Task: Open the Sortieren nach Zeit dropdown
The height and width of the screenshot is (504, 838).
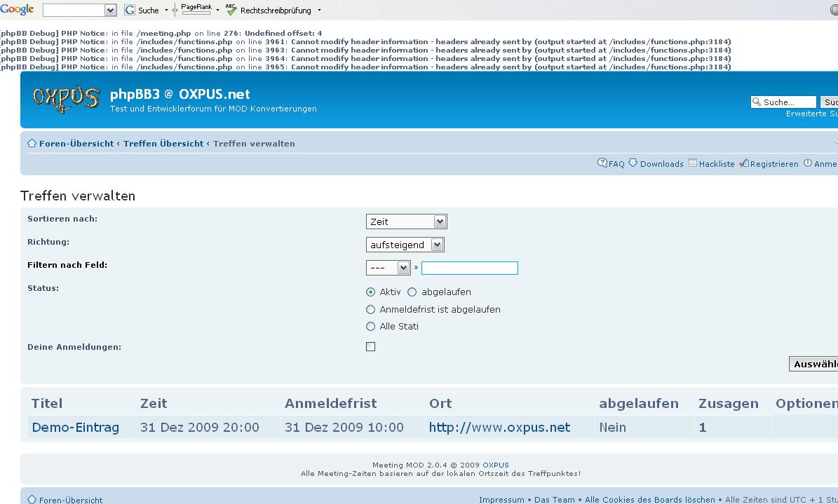Action: click(x=406, y=222)
